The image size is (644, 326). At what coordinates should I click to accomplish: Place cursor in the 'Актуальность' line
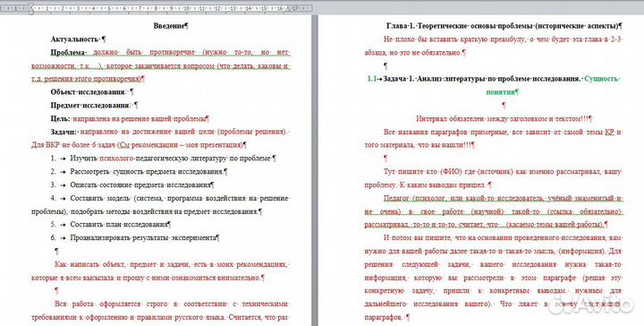coord(78,39)
